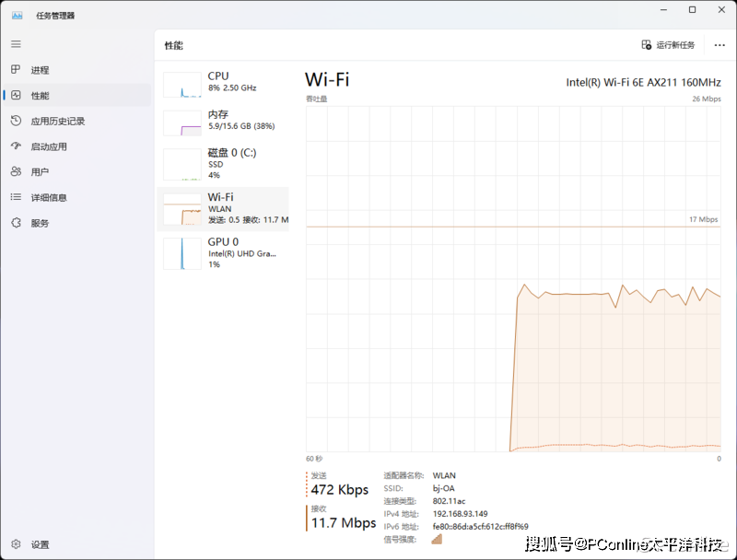
Task: Select the CPU performance graph thumbnail
Action: pyautogui.click(x=182, y=85)
